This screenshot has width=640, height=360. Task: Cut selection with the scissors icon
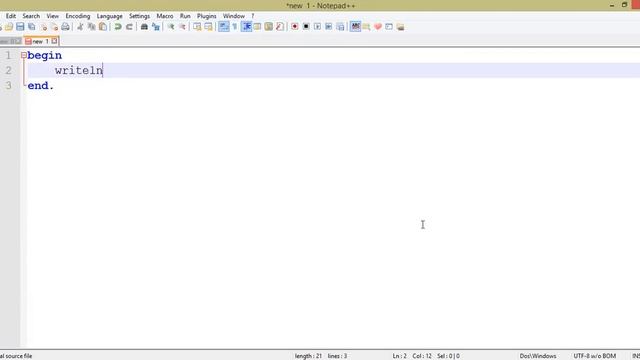pyautogui.click(x=80, y=27)
